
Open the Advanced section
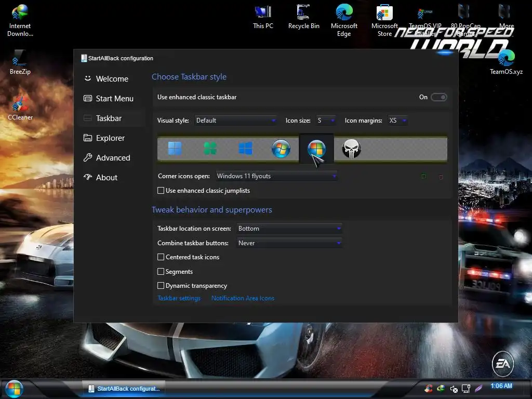click(x=112, y=158)
